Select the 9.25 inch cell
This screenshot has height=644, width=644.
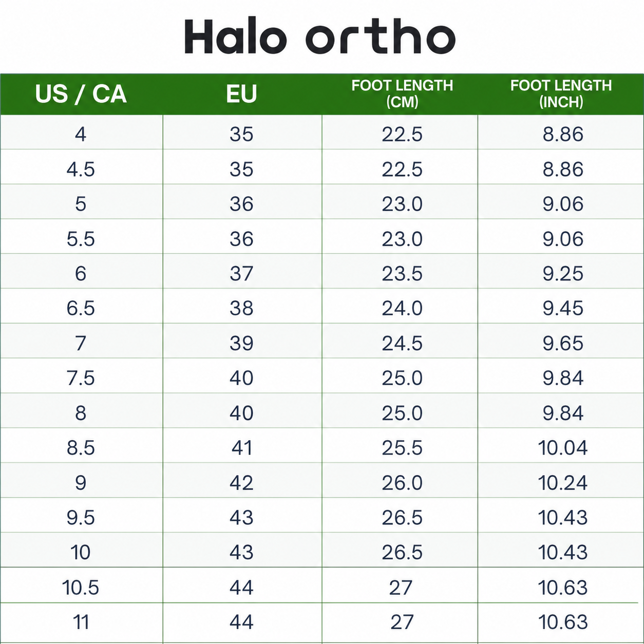pyautogui.click(x=561, y=272)
